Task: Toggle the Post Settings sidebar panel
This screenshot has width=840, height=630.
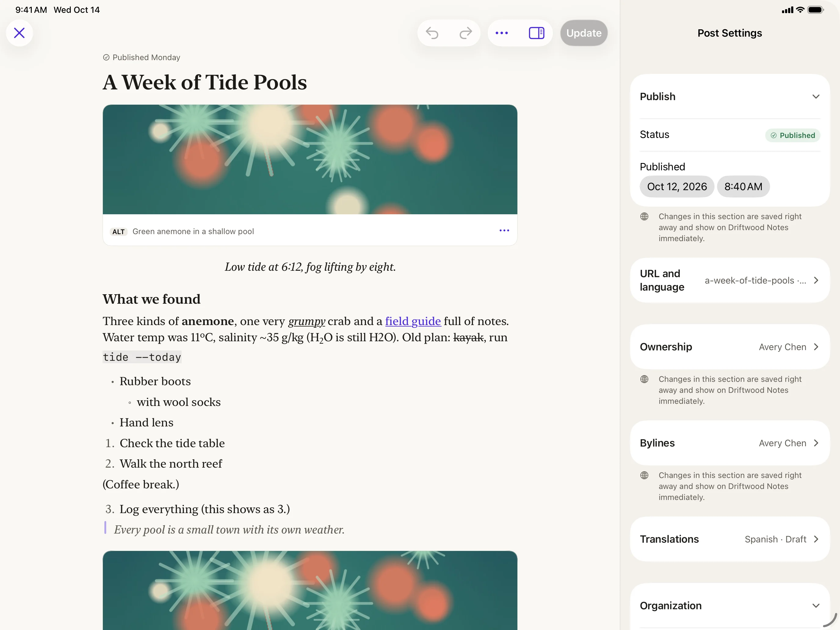Action: pos(536,33)
